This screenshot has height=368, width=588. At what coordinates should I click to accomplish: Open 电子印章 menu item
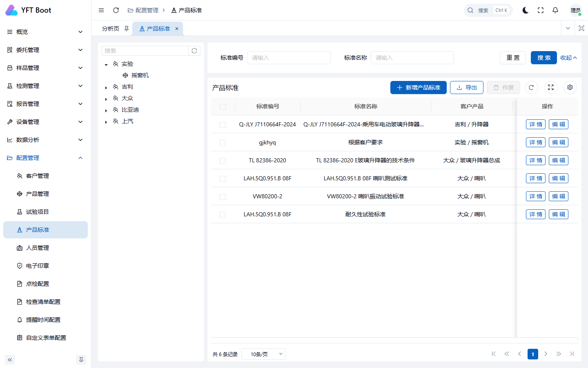click(x=45, y=266)
